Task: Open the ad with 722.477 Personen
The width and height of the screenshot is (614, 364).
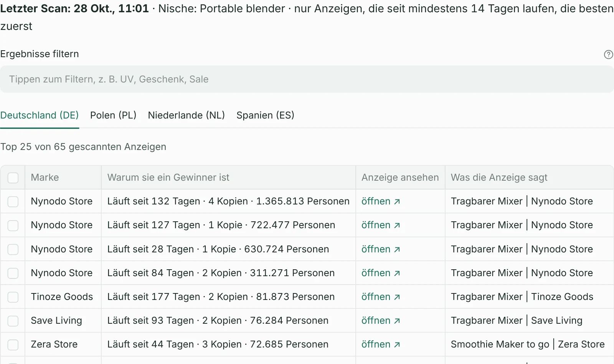Action: (x=381, y=225)
